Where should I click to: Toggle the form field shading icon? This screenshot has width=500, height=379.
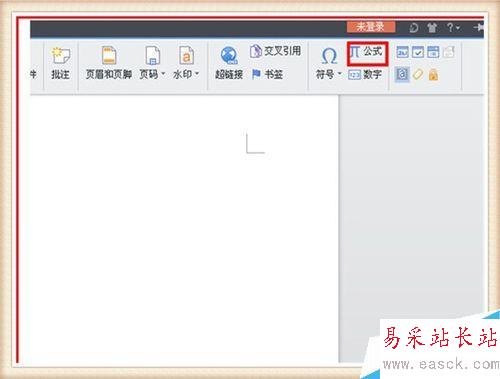click(402, 74)
